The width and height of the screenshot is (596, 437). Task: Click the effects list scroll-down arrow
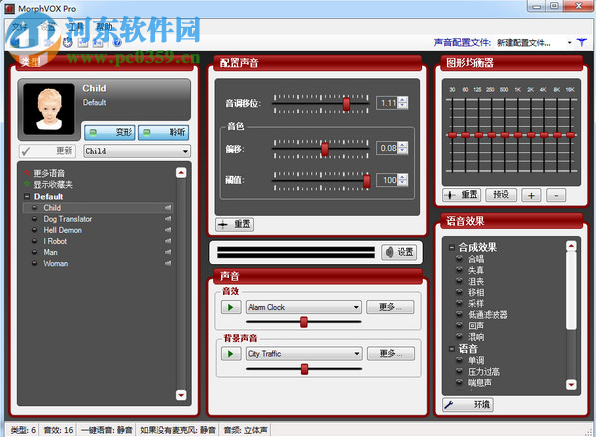coord(571,384)
